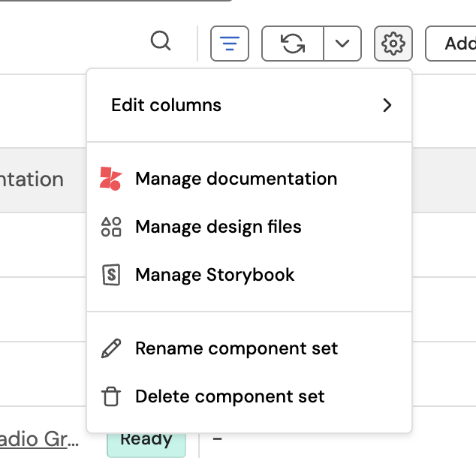The height and width of the screenshot is (458, 476).
Task: Expand the Edit columns submenu chevron
Action: coord(387,105)
